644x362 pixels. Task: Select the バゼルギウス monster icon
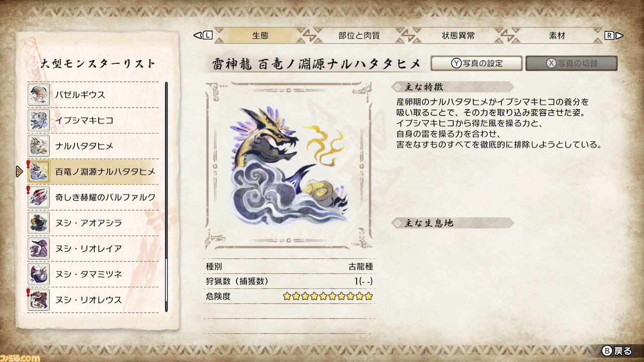[x=38, y=95]
